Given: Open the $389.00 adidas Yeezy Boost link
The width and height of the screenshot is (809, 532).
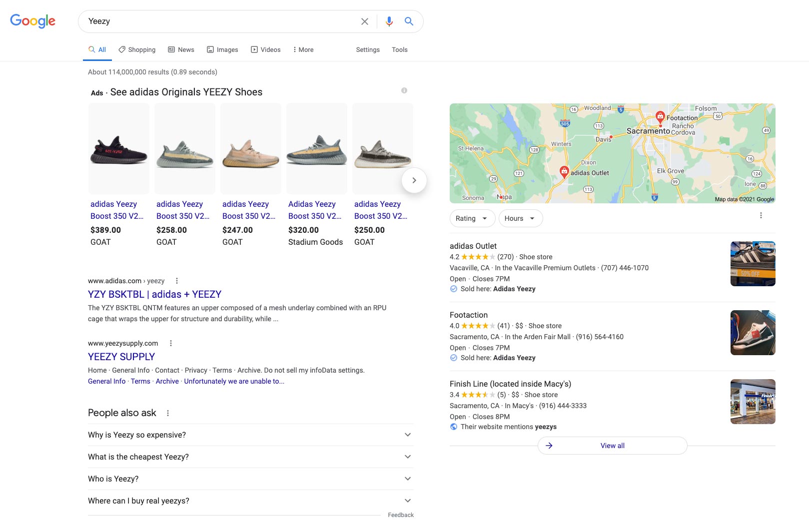Looking at the screenshot, I should [x=117, y=210].
